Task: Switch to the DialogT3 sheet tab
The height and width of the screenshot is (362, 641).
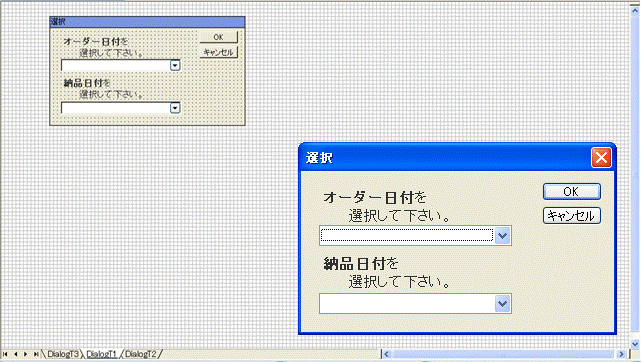Action: (x=63, y=354)
